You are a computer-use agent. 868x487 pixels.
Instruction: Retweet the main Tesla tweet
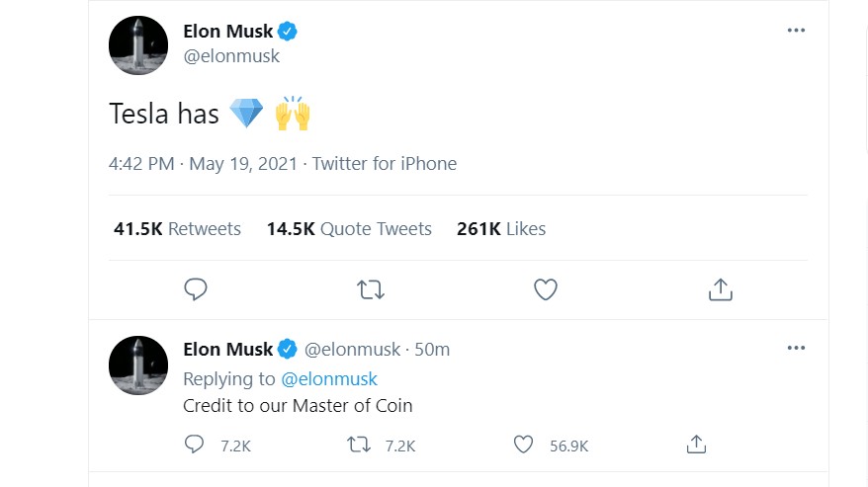coord(371,289)
